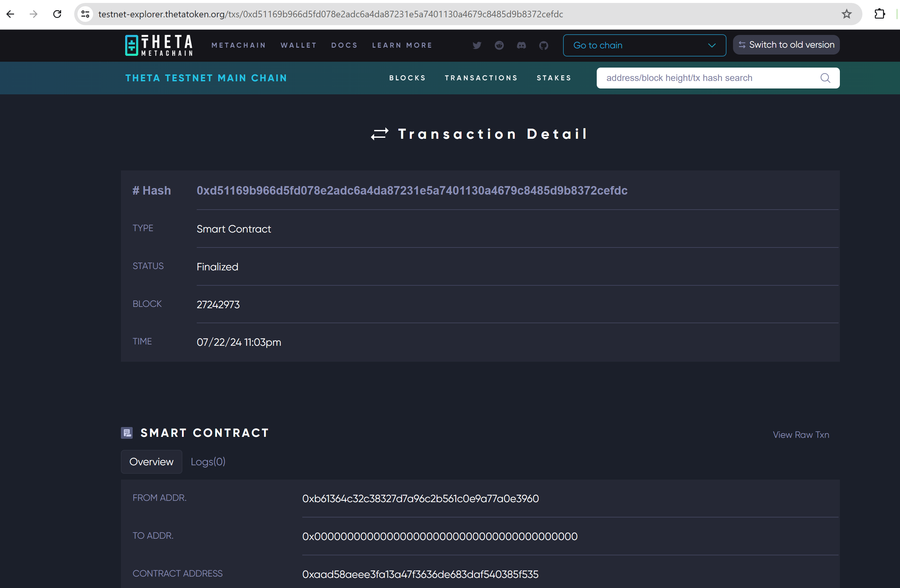View site information icon in address bar
The image size is (900, 588).
coord(86,14)
